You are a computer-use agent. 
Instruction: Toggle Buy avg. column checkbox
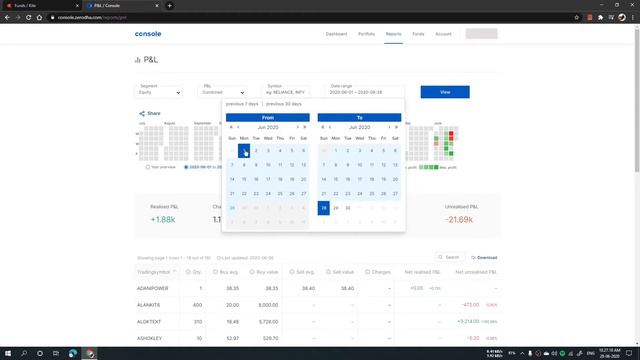click(x=215, y=272)
